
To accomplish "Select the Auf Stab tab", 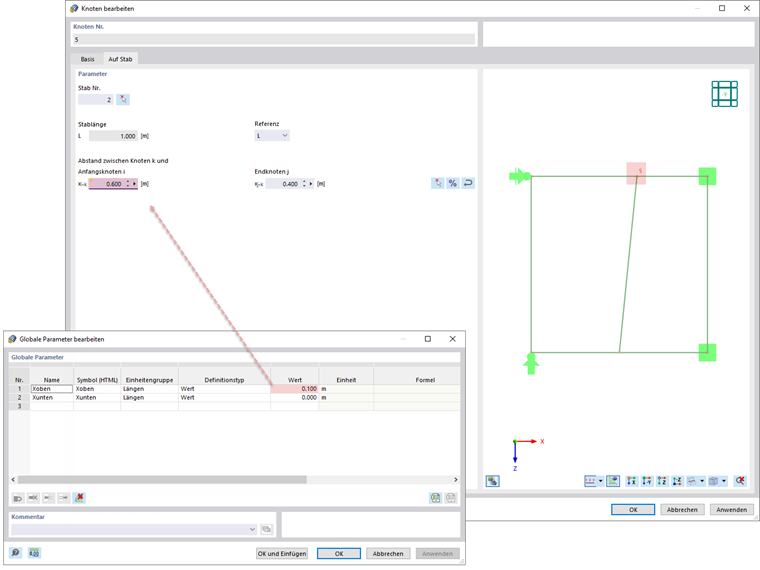I will pyautogui.click(x=120, y=59).
